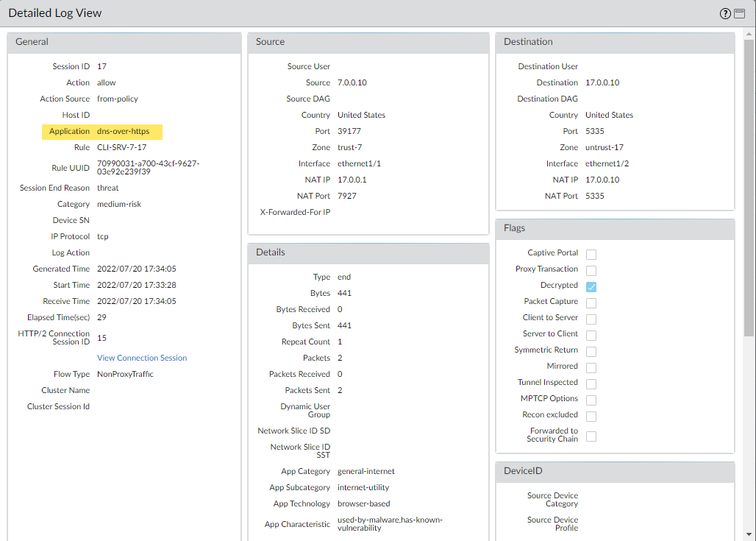Select the highlighted dns-over-https application value

tap(123, 131)
